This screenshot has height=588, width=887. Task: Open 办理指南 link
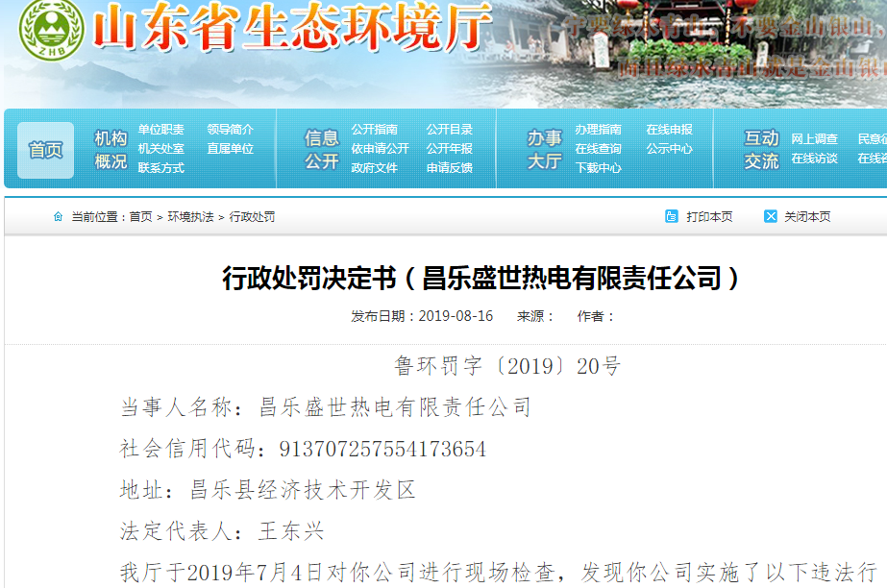click(x=598, y=130)
